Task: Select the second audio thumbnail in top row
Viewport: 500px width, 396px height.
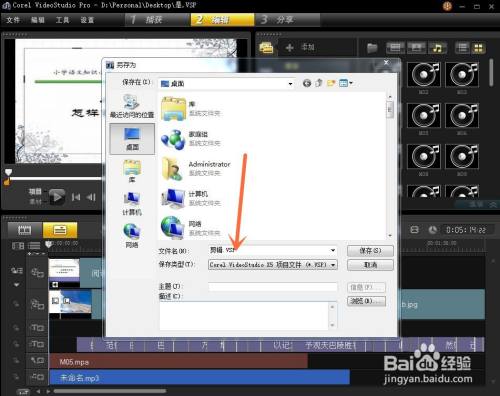Action: pos(462,74)
